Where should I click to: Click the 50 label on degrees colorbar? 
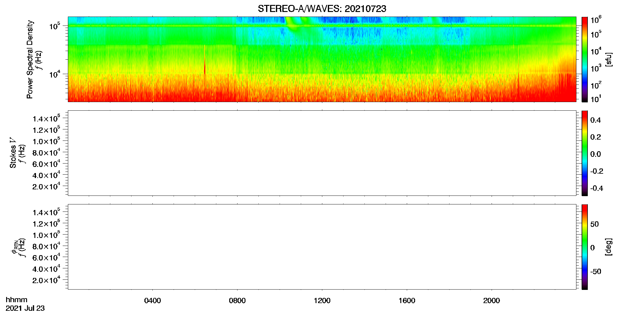[x=595, y=224]
